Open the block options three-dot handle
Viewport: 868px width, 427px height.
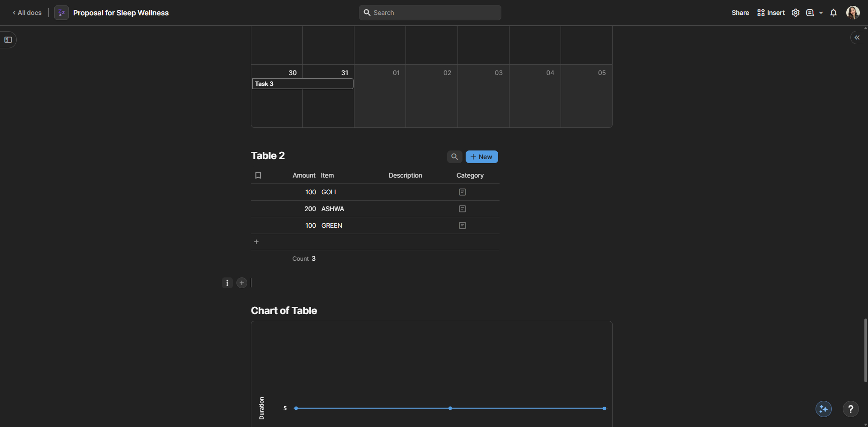[x=227, y=283]
